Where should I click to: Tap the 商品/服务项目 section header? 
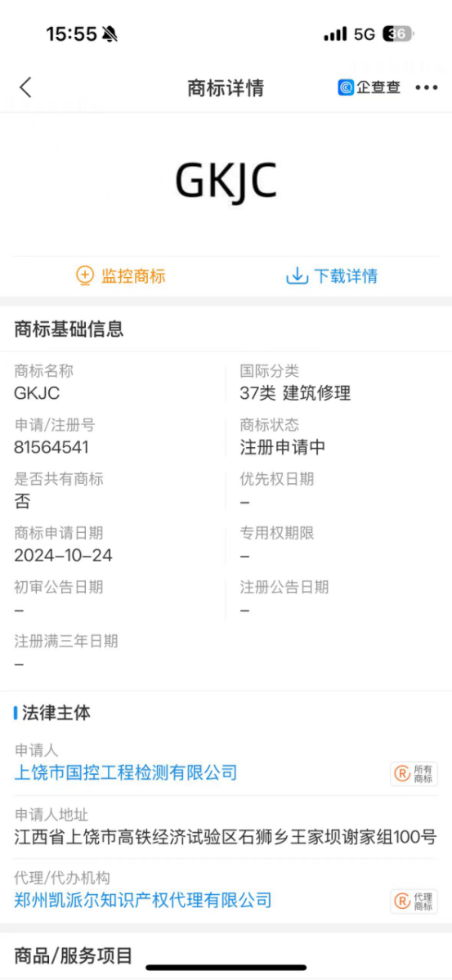[x=74, y=955]
